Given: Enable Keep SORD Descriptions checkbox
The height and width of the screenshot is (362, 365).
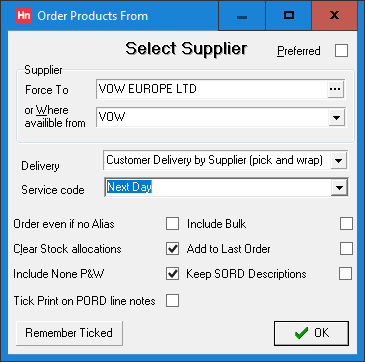Looking at the screenshot, I should pos(345,274).
